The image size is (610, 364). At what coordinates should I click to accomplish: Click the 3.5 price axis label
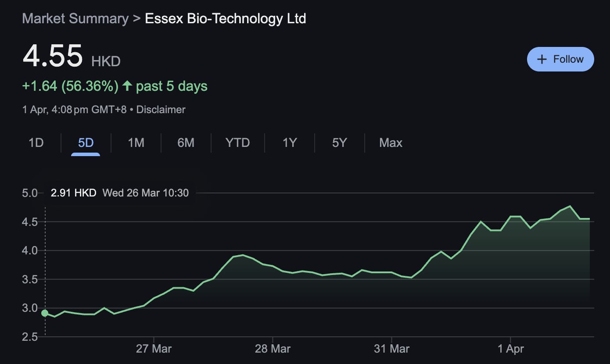pyautogui.click(x=30, y=279)
